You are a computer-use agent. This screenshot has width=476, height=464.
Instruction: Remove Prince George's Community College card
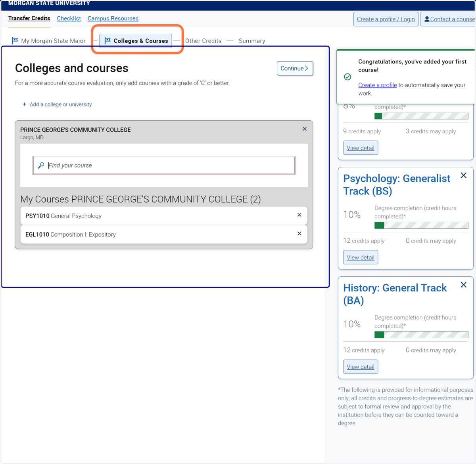click(x=305, y=129)
